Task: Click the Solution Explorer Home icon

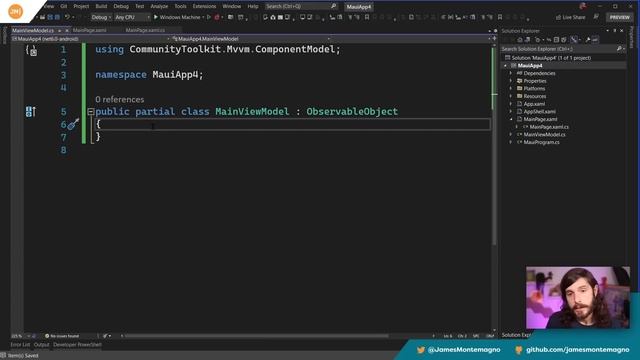Action: 520,40
